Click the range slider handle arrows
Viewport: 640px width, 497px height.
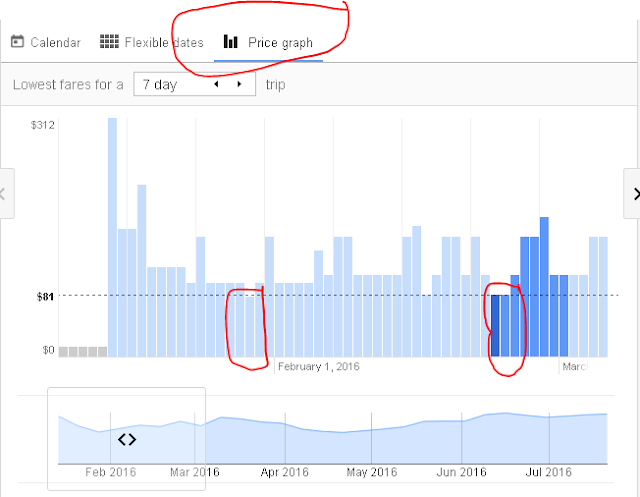127,439
